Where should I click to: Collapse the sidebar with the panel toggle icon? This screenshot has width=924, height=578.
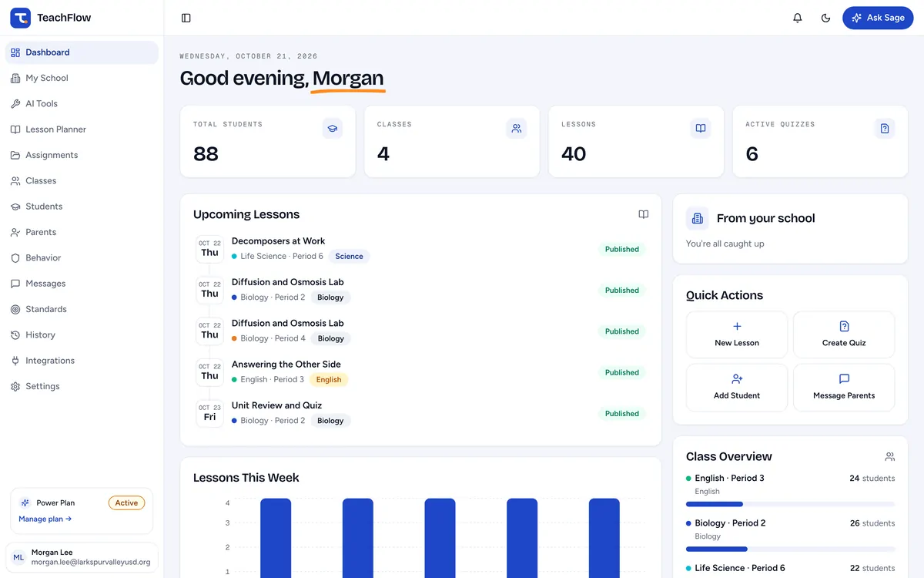pos(186,18)
